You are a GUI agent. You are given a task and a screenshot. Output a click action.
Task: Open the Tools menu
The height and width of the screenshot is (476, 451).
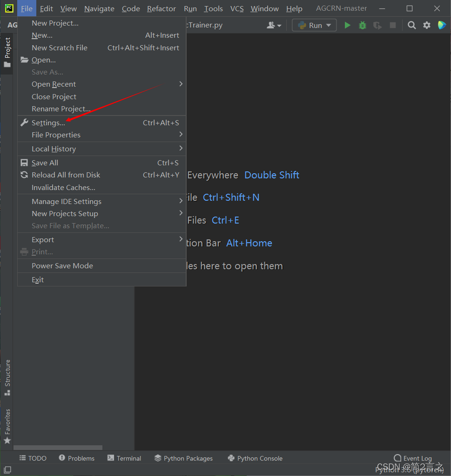(x=213, y=8)
